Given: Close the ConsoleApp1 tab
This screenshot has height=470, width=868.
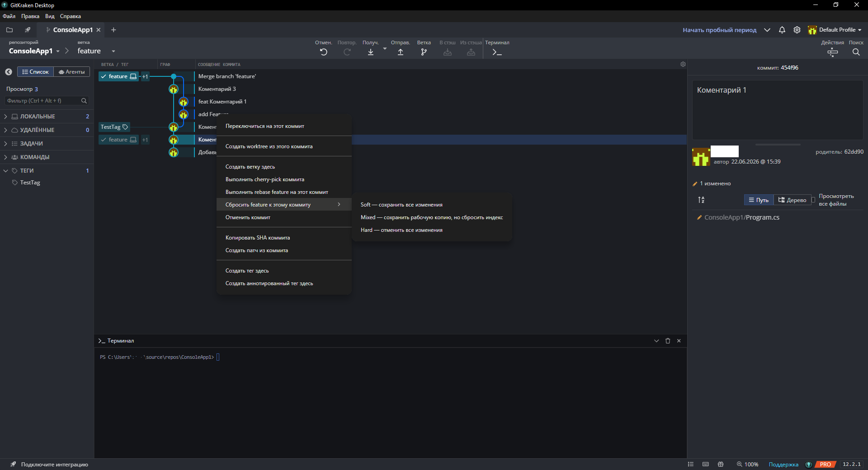Looking at the screenshot, I should point(99,30).
